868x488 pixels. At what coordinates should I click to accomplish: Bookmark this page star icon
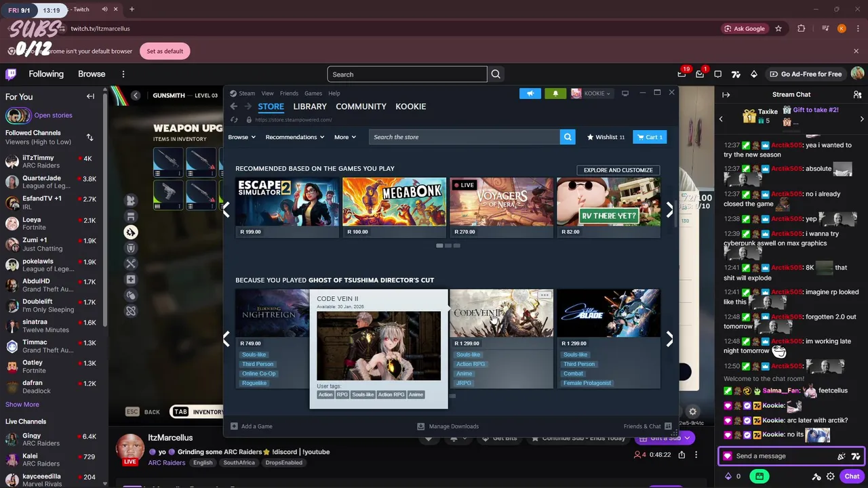coord(778,28)
